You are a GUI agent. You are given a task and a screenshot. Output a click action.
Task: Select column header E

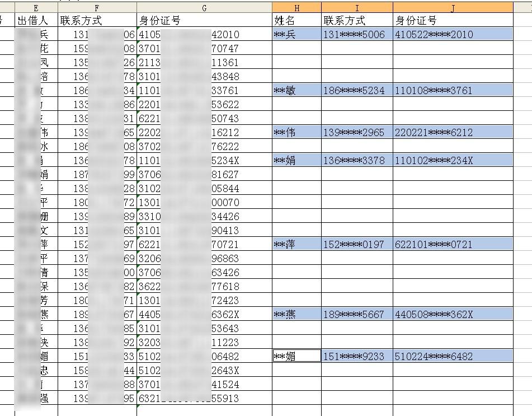tap(36, 8)
